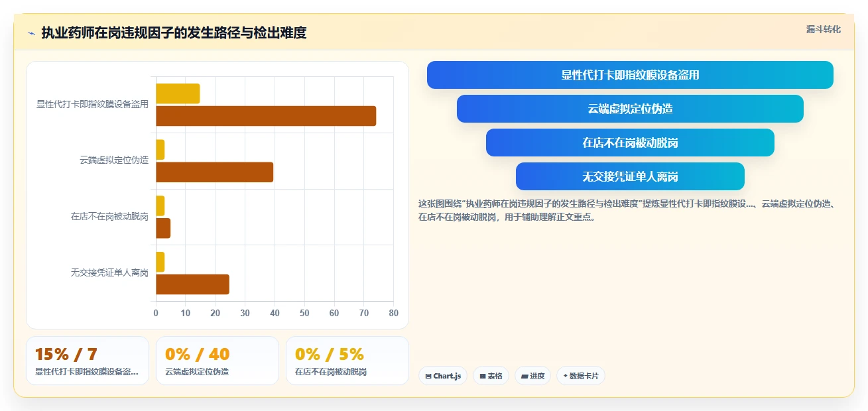868x411 pixels.
Task: Click the 漏斗转化 label in the header
Action: tap(823, 29)
